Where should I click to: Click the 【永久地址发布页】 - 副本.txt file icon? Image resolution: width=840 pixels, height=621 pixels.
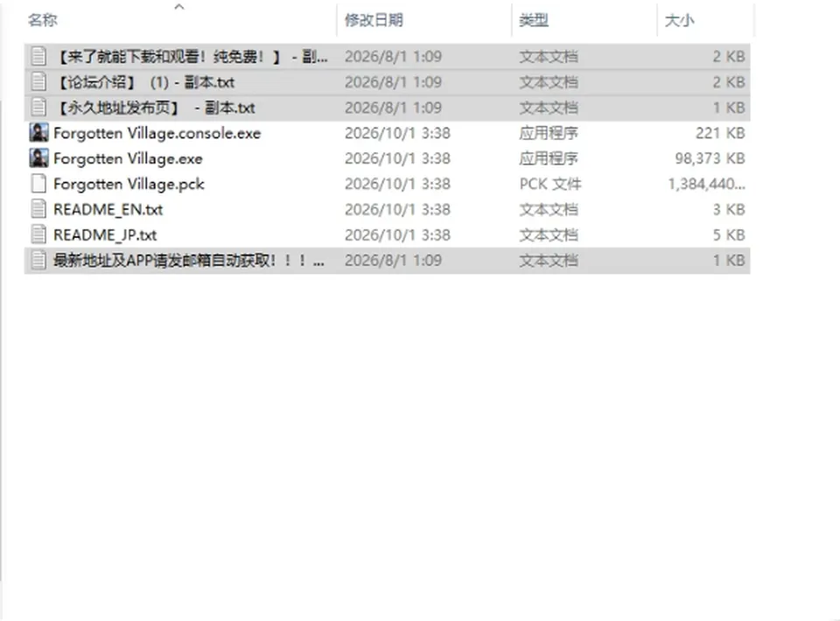click(38, 108)
